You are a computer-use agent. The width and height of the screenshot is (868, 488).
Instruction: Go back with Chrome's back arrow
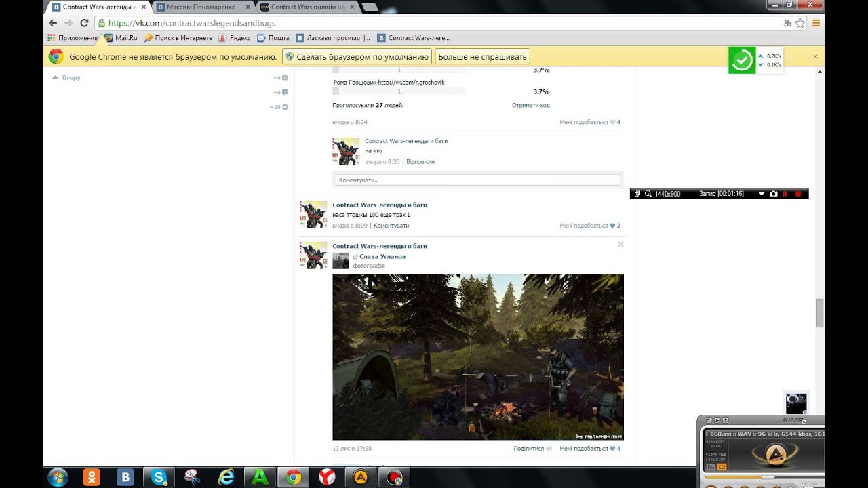(x=53, y=22)
